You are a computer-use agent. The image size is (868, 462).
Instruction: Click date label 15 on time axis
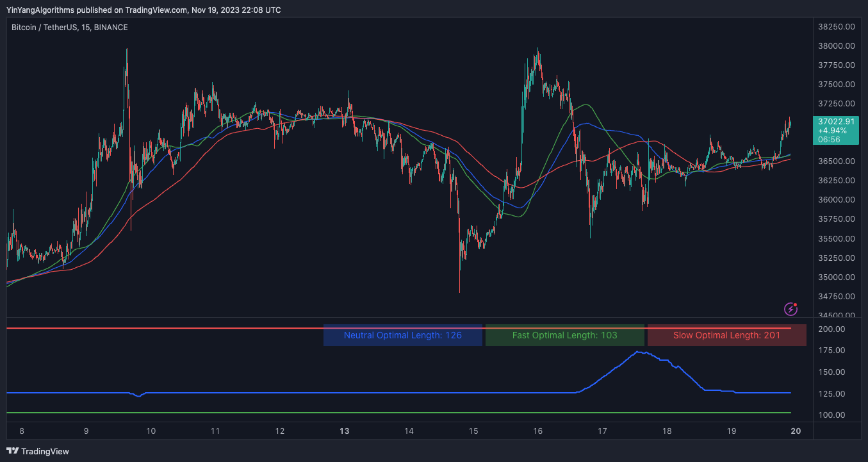(473, 431)
